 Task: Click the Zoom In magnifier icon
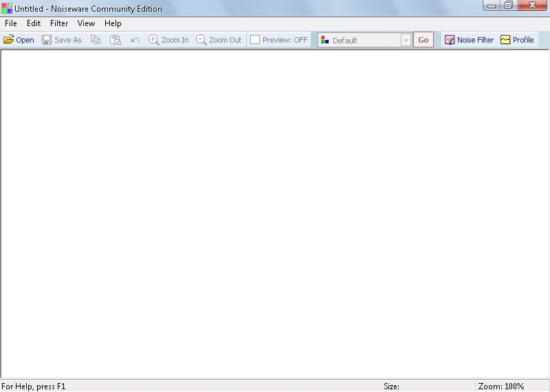153,40
